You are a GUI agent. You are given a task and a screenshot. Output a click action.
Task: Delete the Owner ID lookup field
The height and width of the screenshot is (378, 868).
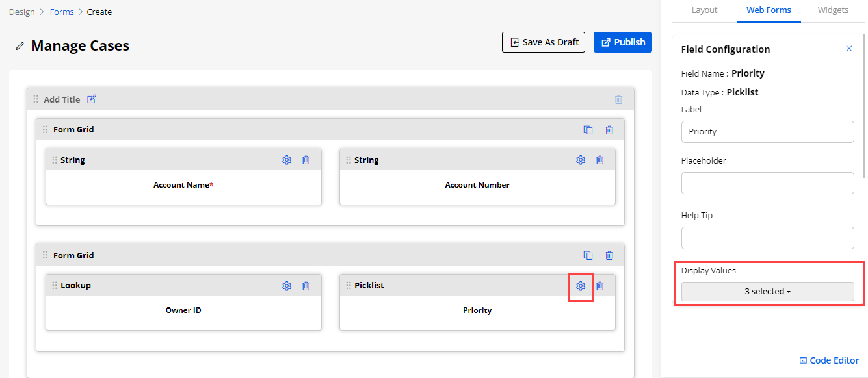pos(306,286)
